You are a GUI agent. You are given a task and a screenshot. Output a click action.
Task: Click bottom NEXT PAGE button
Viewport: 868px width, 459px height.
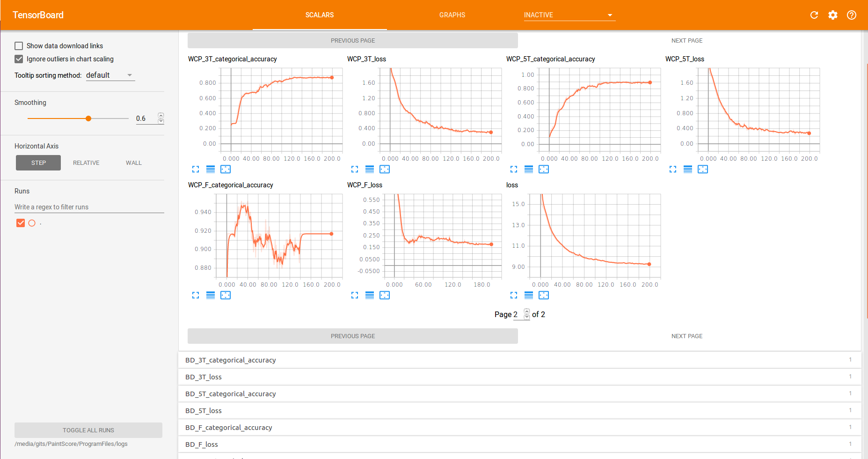687,336
